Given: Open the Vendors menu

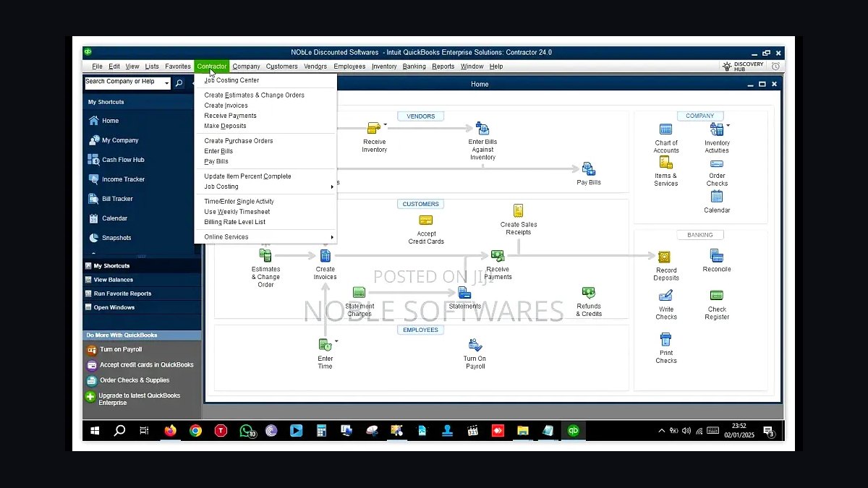Looking at the screenshot, I should 315,67.
